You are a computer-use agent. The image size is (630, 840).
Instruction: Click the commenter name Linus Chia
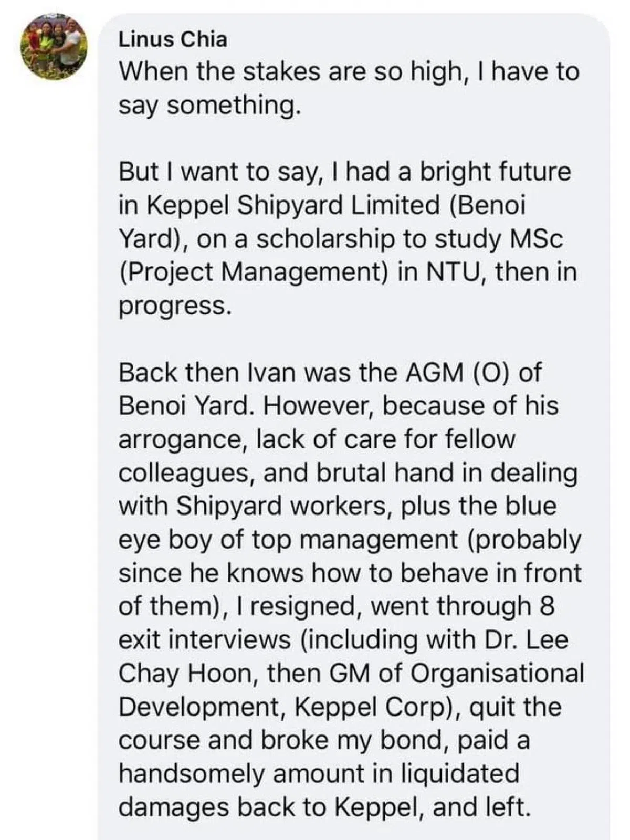click(x=173, y=39)
